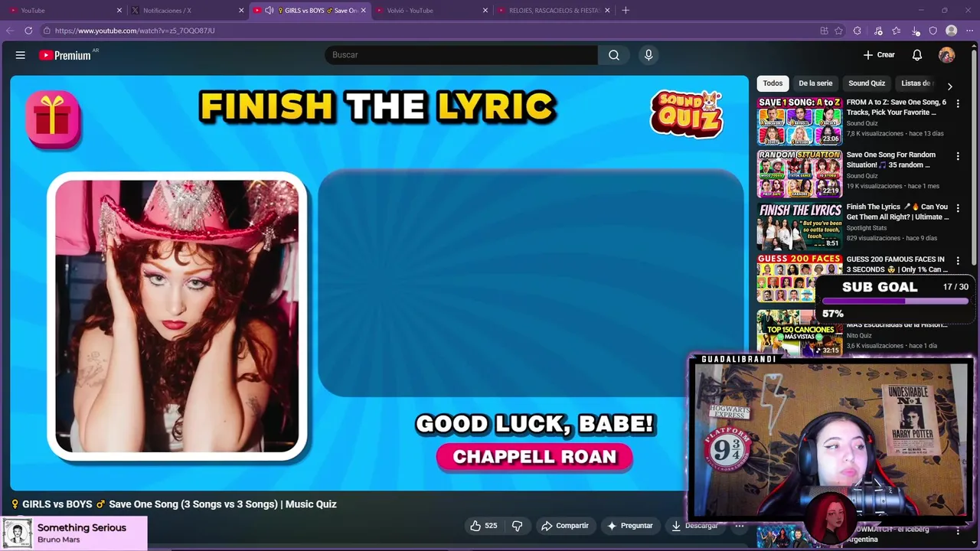Open options for Finish The Lyrics video
The width and height of the screenshot is (980, 551).
click(958, 208)
